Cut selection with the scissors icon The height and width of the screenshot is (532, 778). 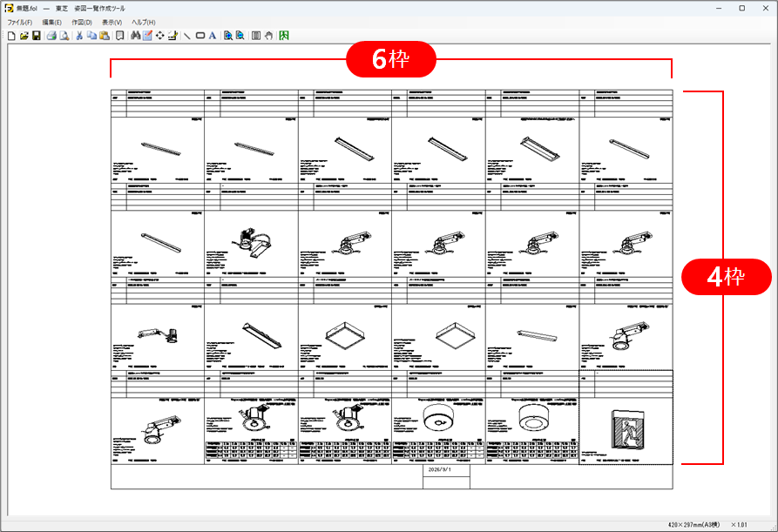coord(79,36)
